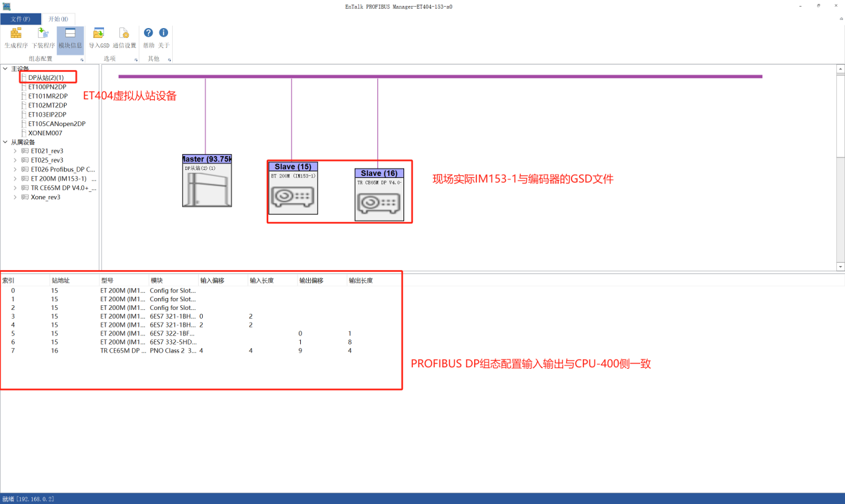Select ET101MR2DP in the tree
Viewport: 845px width, 504px height.
click(x=48, y=96)
